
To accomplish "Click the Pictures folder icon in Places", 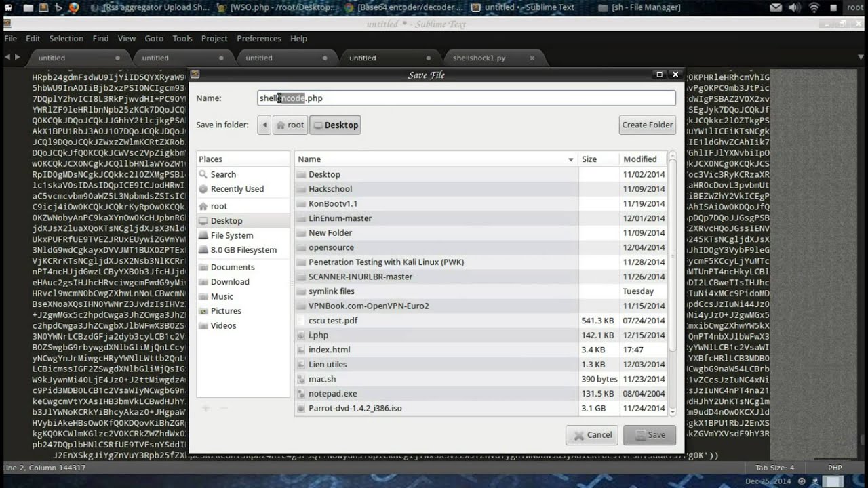I will [x=203, y=311].
